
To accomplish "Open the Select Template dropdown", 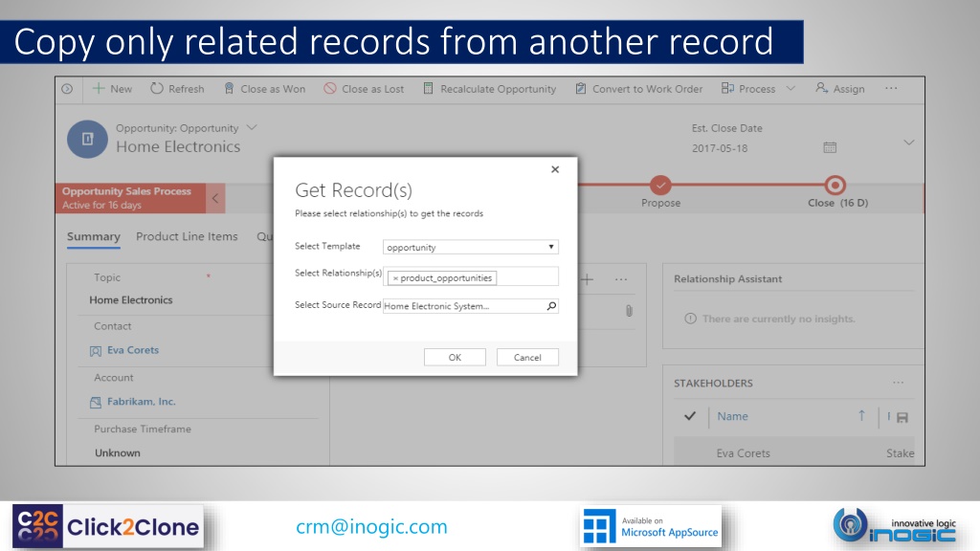I will click(470, 247).
